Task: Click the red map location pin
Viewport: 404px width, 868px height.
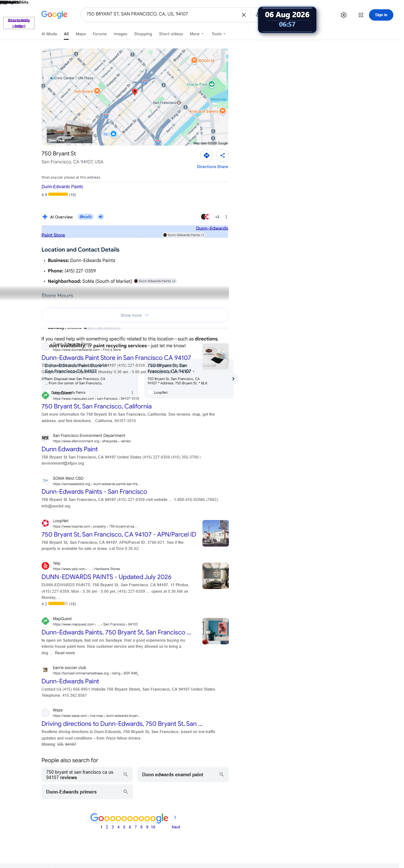Action: [135, 92]
